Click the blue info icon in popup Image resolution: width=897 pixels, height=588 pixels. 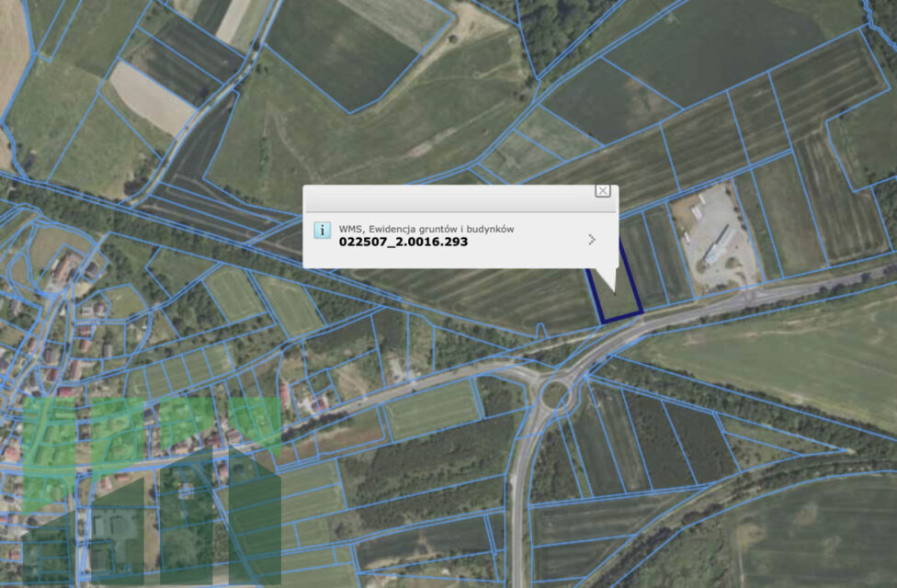click(x=322, y=230)
